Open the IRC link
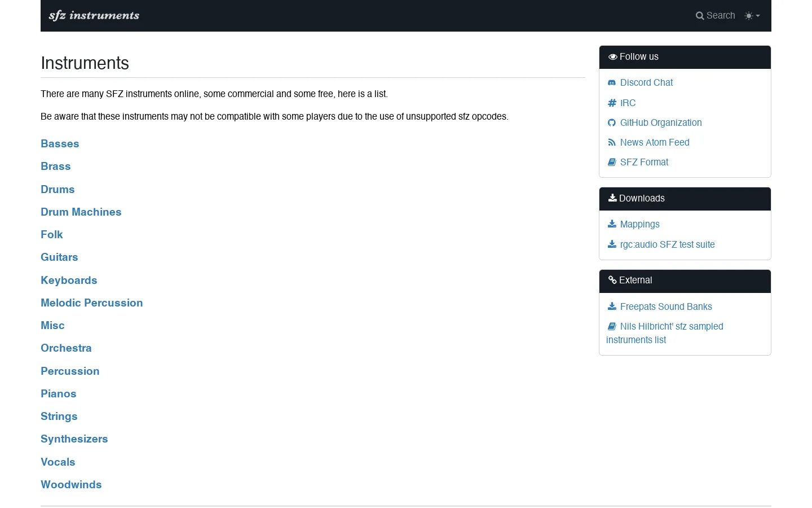Viewport: 812px width, 508px height. pos(628,103)
